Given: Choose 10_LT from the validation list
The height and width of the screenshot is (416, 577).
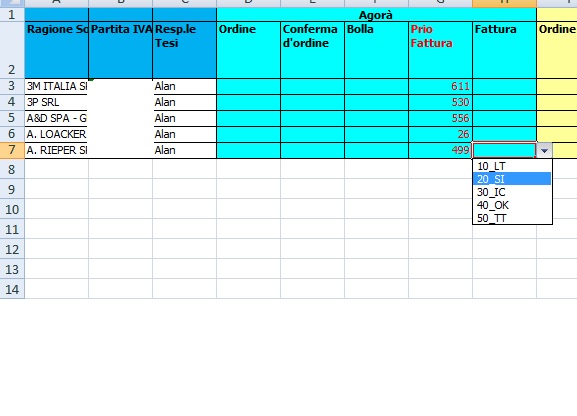Looking at the screenshot, I should pyautogui.click(x=512, y=166).
